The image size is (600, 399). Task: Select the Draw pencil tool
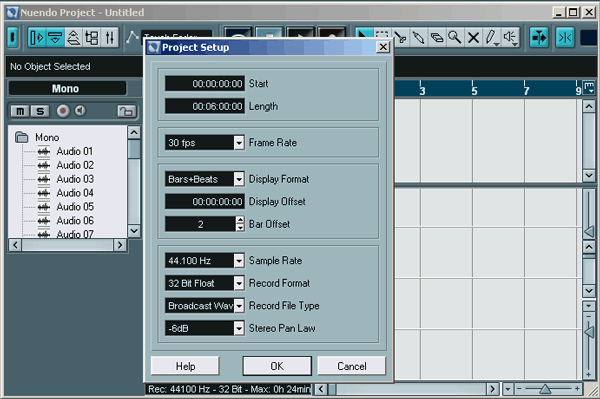(491, 38)
